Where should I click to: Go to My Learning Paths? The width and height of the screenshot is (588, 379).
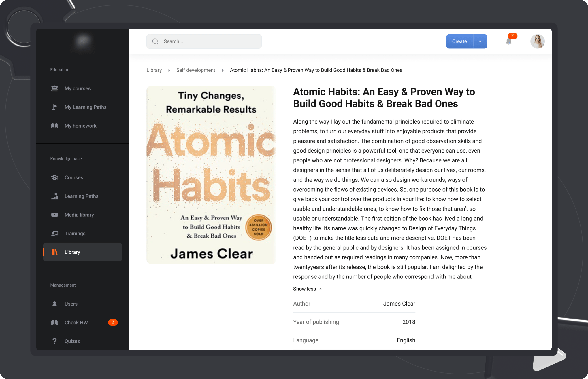(x=82, y=107)
